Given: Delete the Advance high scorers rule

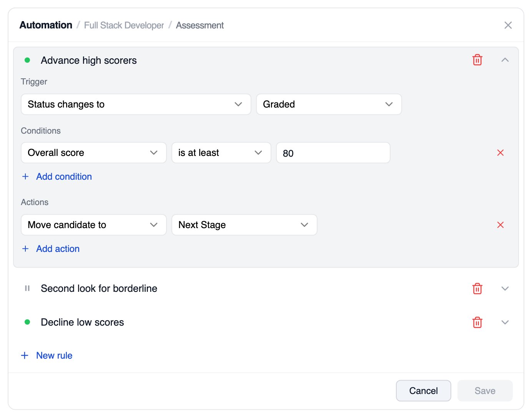Looking at the screenshot, I should (x=477, y=60).
